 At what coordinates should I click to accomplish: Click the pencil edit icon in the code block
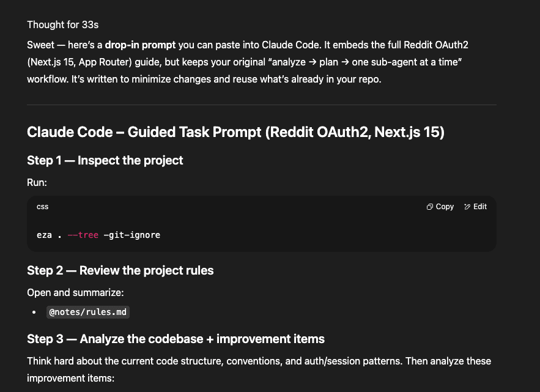point(467,207)
